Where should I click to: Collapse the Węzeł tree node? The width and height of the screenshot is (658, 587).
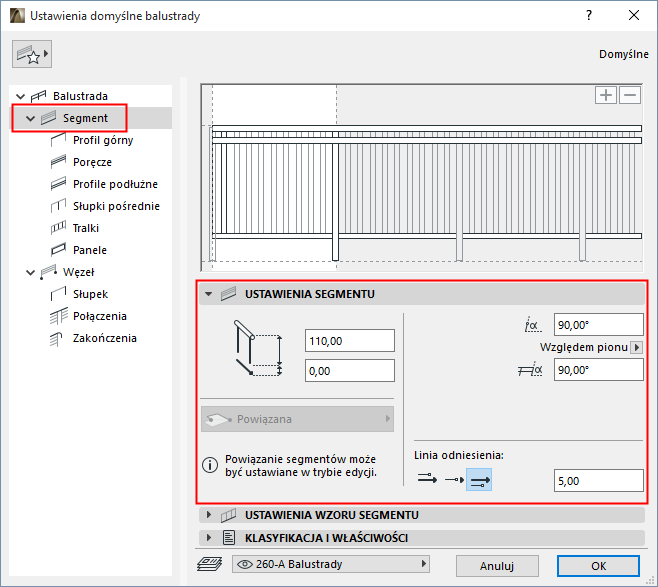point(30,272)
